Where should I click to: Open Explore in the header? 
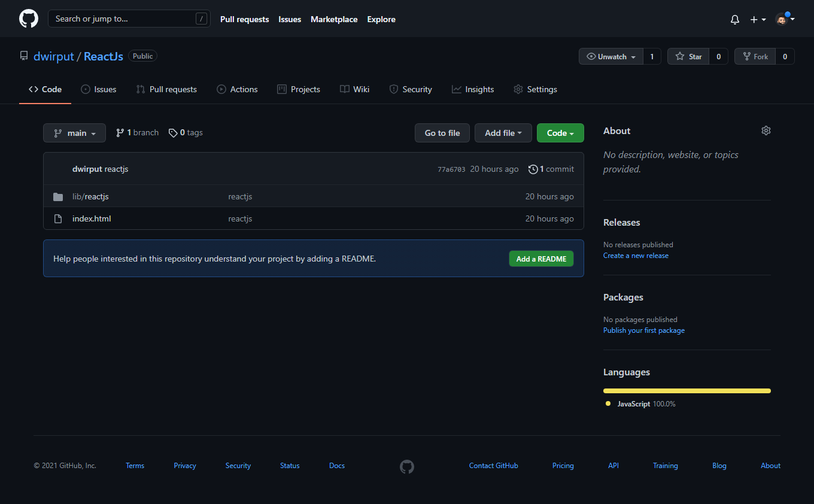click(x=381, y=19)
